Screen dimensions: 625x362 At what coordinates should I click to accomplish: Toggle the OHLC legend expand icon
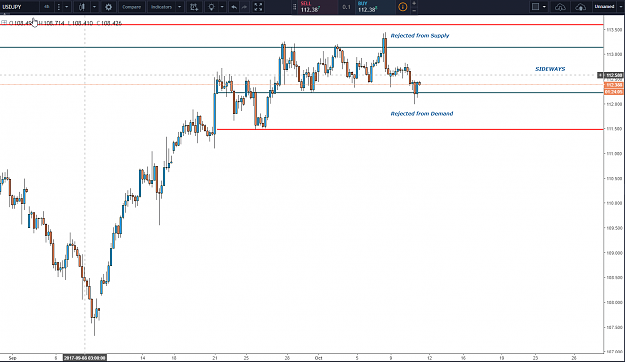pyautogui.click(x=4, y=23)
